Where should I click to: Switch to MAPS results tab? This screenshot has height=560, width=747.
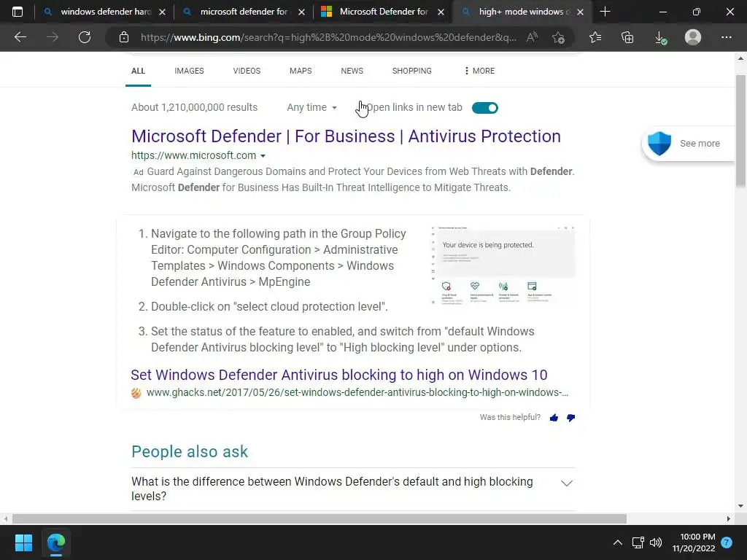[x=301, y=71]
